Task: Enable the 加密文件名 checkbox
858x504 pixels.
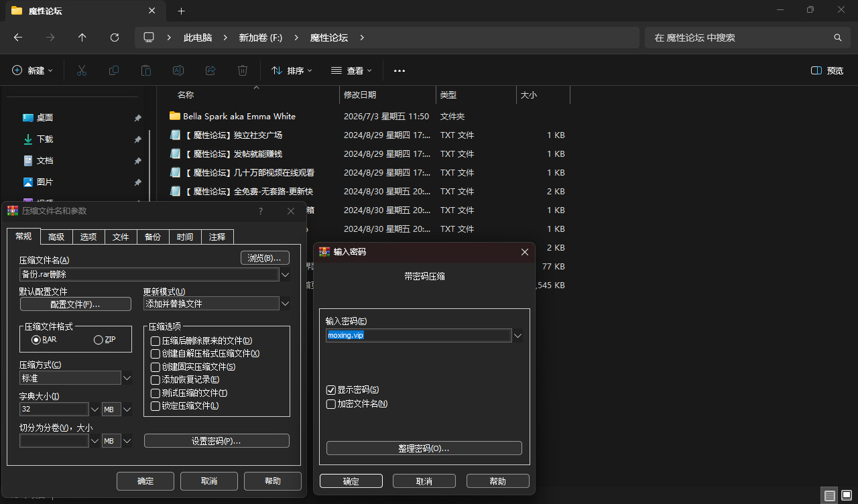Action: [331, 404]
